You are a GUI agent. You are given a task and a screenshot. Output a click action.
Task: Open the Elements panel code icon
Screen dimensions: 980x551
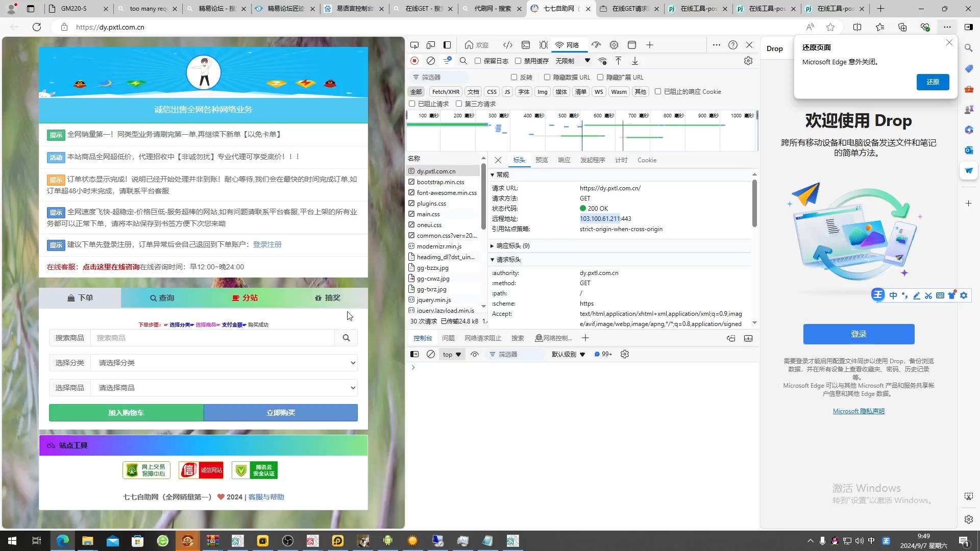point(507,45)
